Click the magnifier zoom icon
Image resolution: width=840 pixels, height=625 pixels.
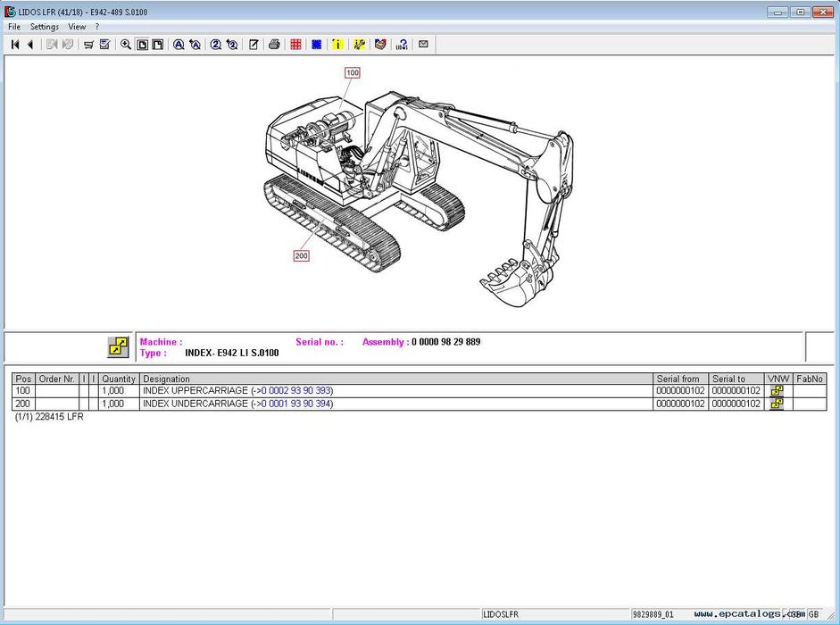[126, 45]
